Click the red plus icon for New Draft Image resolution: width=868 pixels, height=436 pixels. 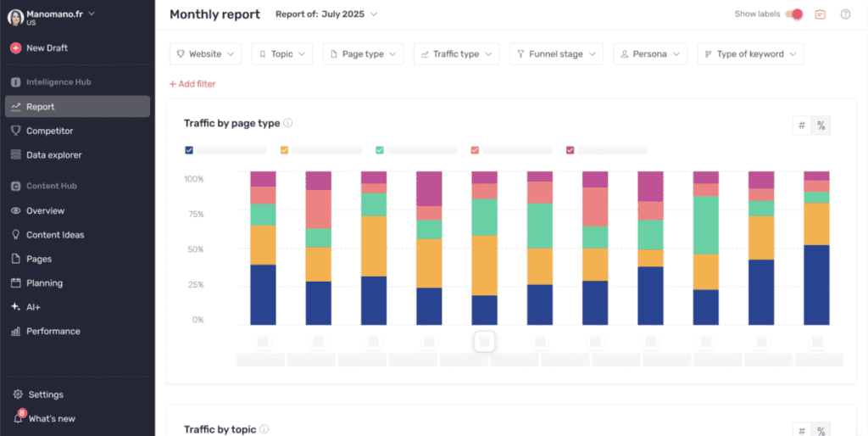15,48
